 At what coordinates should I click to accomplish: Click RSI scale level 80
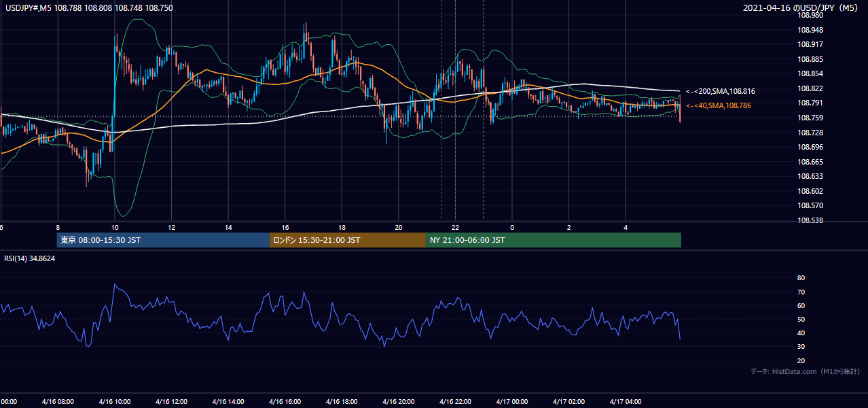(x=801, y=278)
